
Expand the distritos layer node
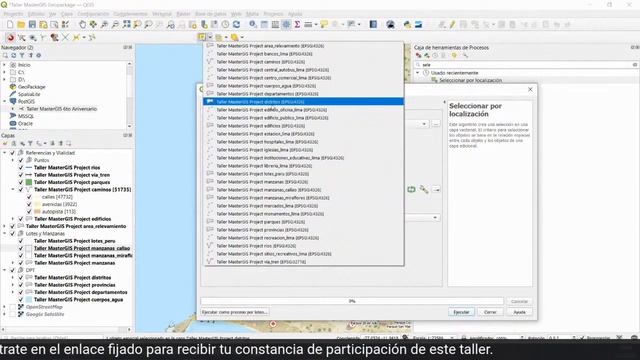[x=13, y=278]
